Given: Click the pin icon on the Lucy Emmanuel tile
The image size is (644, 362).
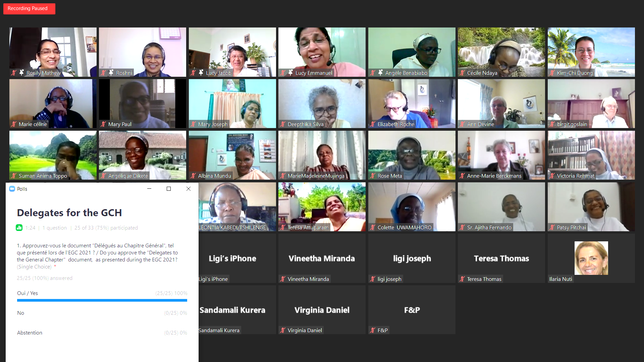Looking at the screenshot, I should (291, 72).
